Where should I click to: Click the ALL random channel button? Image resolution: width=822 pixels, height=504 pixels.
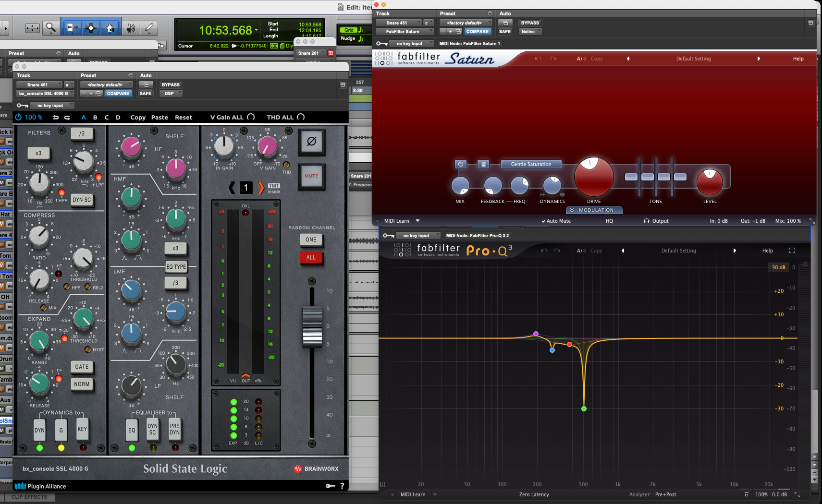click(311, 258)
